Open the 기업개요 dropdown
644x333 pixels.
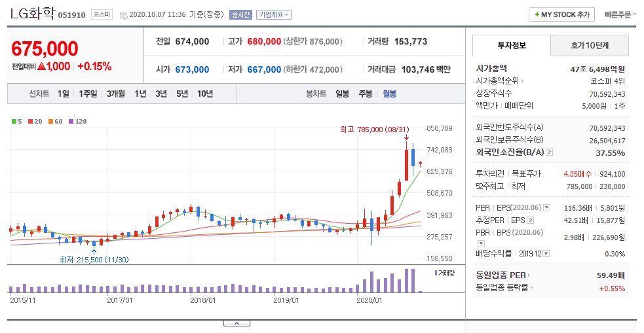click(x=274, y=15)
